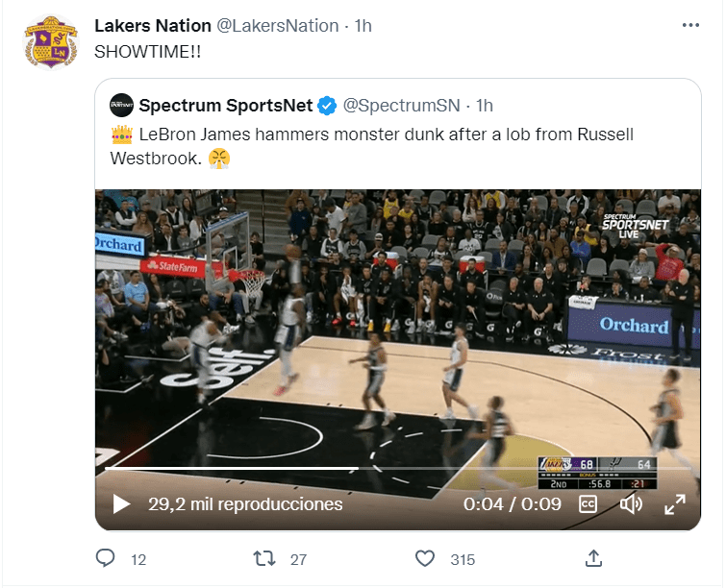Expand the video to fullscreen
Image resolution: width=726 pixels, height=588 pixels.
coord(675,503)
